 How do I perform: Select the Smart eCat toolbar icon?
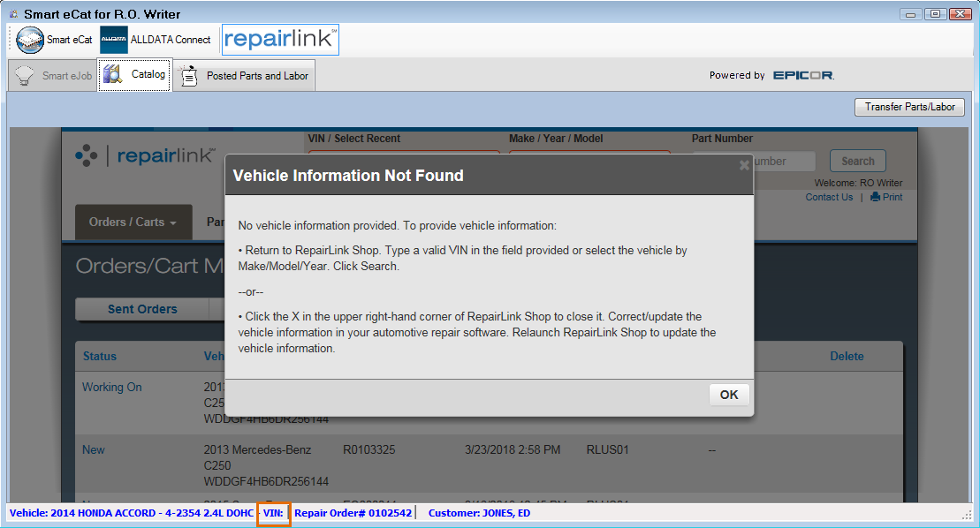pos(29,39)
